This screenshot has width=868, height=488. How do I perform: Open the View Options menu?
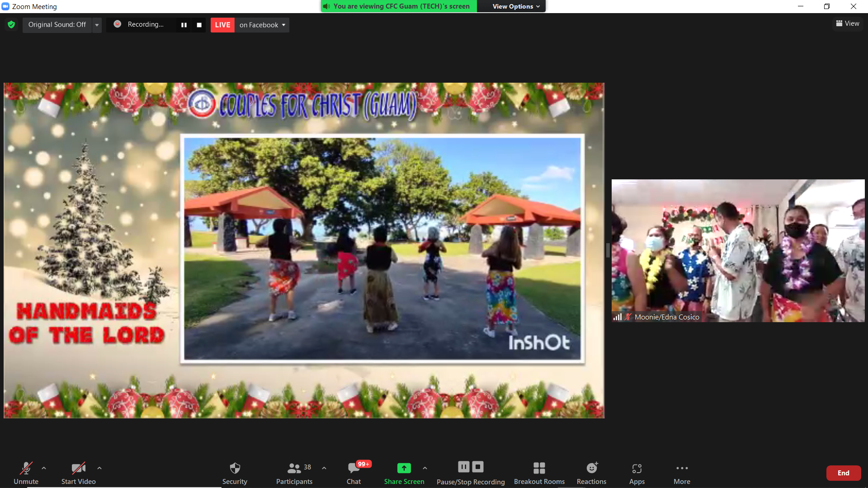516,6
